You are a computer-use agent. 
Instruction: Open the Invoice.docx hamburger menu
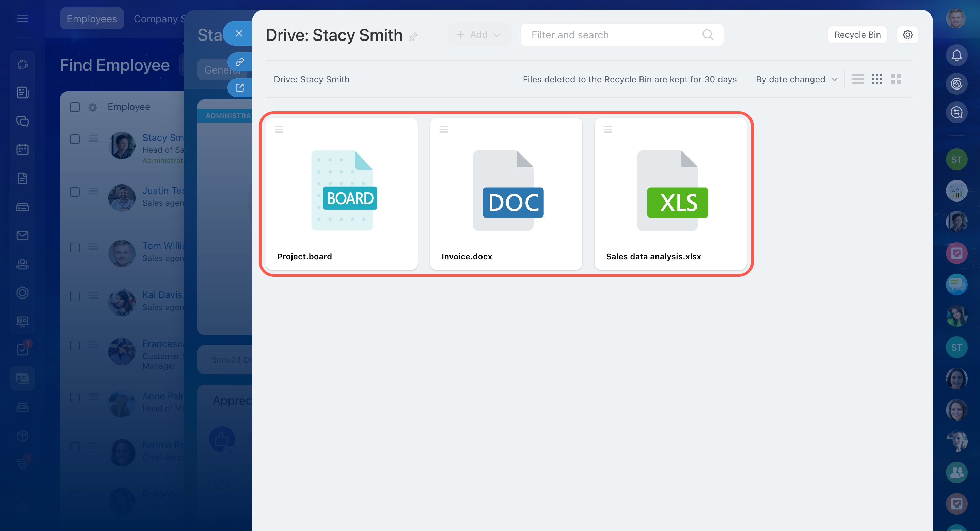[x=443, y=129]
